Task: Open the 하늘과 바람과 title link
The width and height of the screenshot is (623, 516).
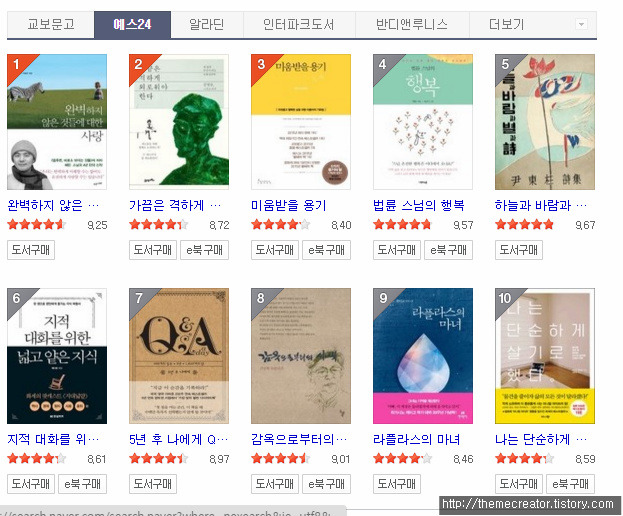Action: point(540,205)
